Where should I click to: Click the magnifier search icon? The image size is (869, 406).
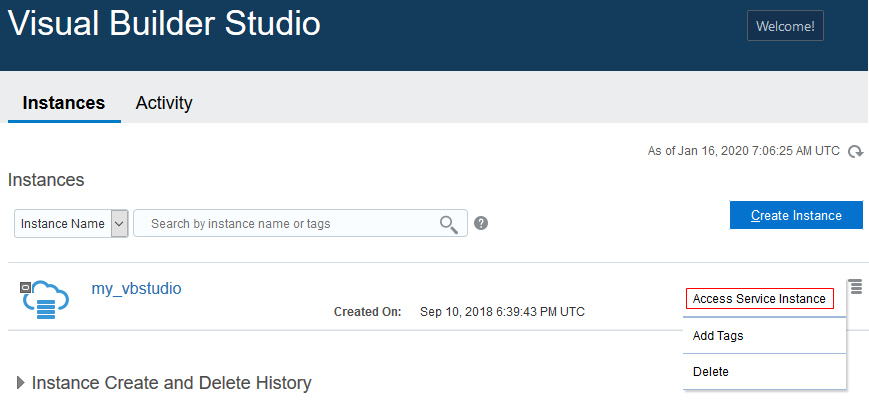coord(448,224)
